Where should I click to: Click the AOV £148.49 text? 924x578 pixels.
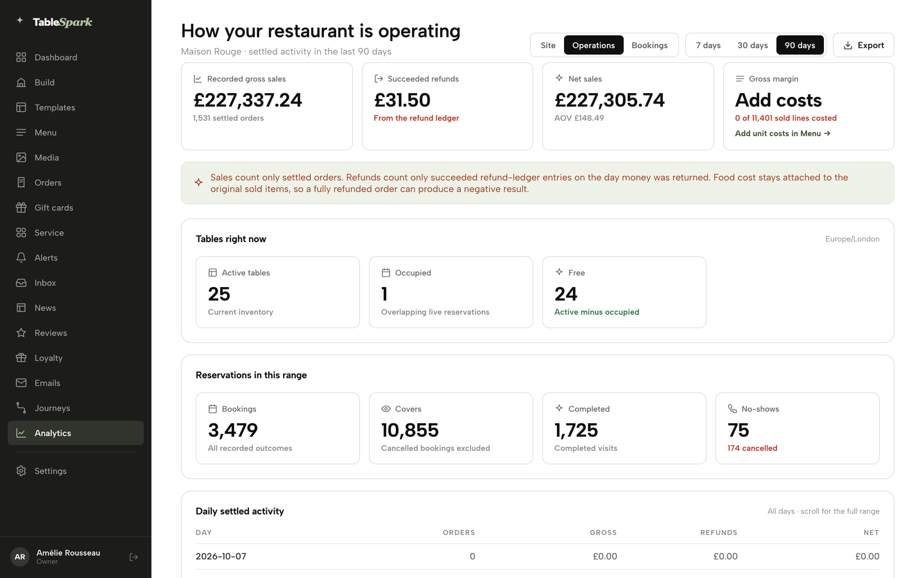[579, 118]
